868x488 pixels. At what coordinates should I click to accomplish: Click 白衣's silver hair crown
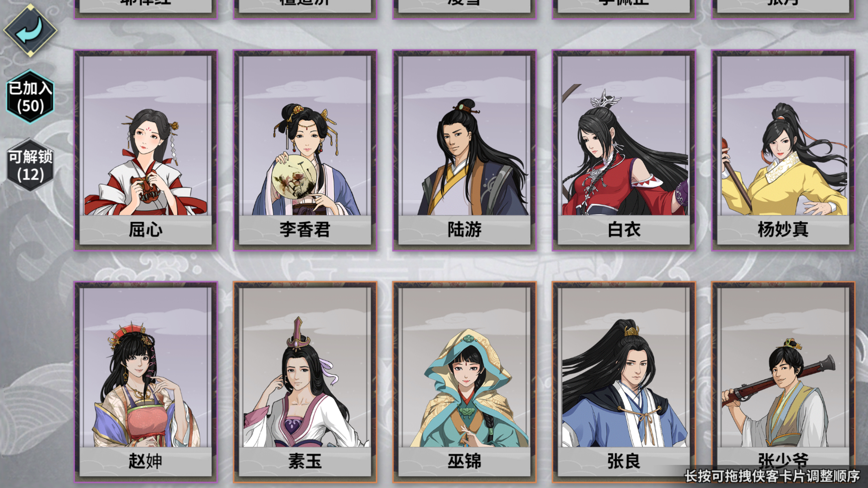605,99
